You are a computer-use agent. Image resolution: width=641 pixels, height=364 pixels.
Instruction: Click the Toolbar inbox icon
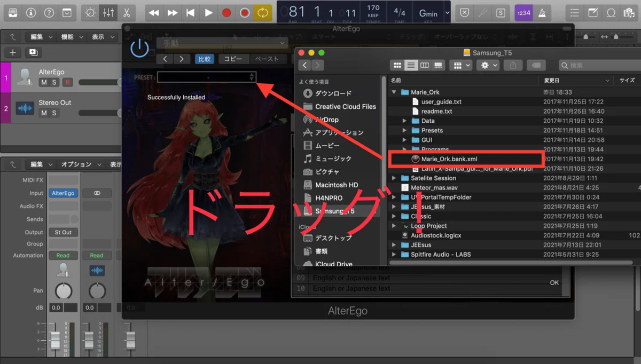pyautogui.click(x=66, y=12)
